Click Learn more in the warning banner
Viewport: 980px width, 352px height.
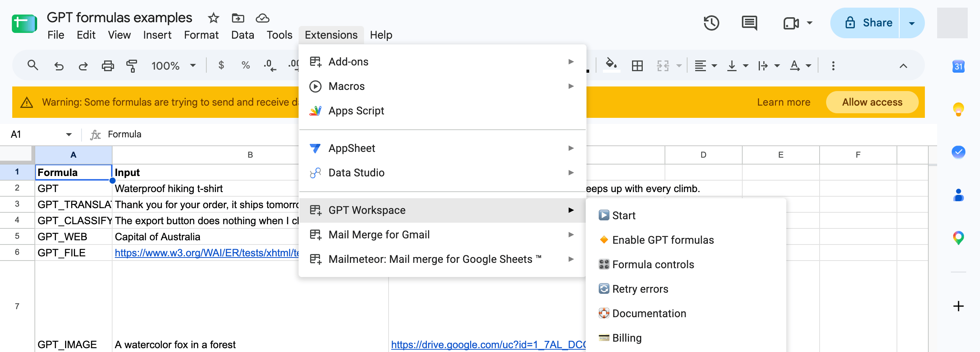pos(784,102)
